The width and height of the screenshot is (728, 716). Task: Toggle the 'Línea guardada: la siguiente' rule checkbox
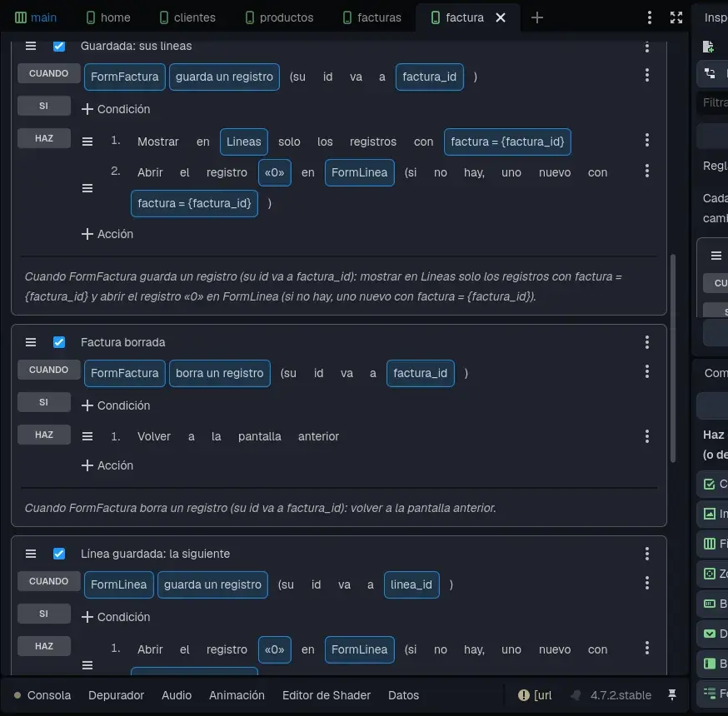59,554
